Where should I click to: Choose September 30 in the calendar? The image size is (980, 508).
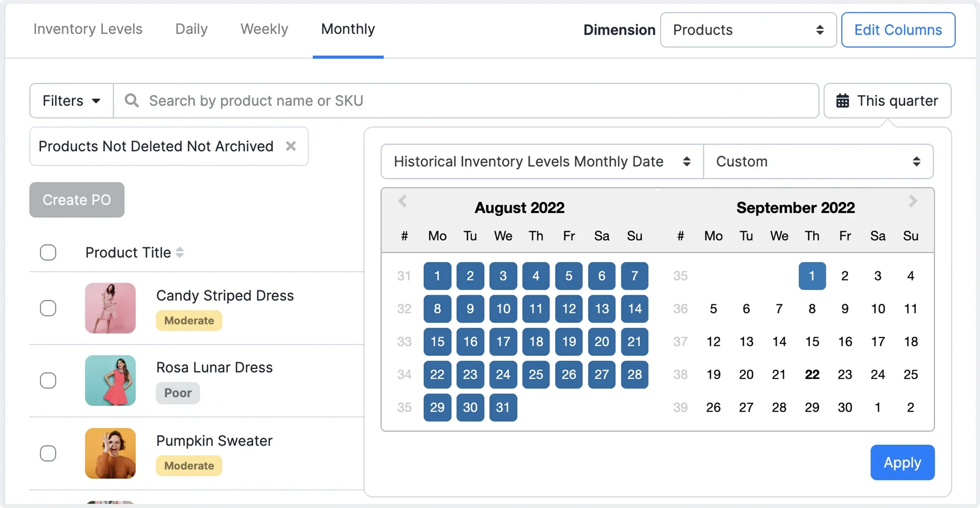coord(845,407)
